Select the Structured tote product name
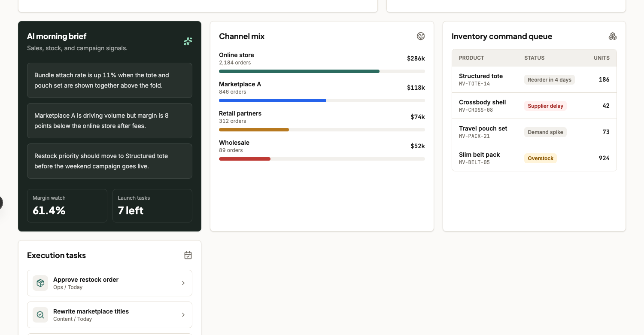Screen dimensions: 644x335 point(481,76)
